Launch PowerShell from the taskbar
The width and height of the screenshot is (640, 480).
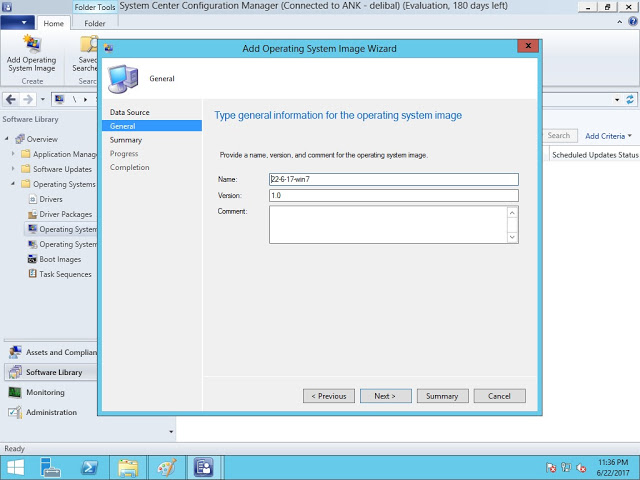[89, 466]
